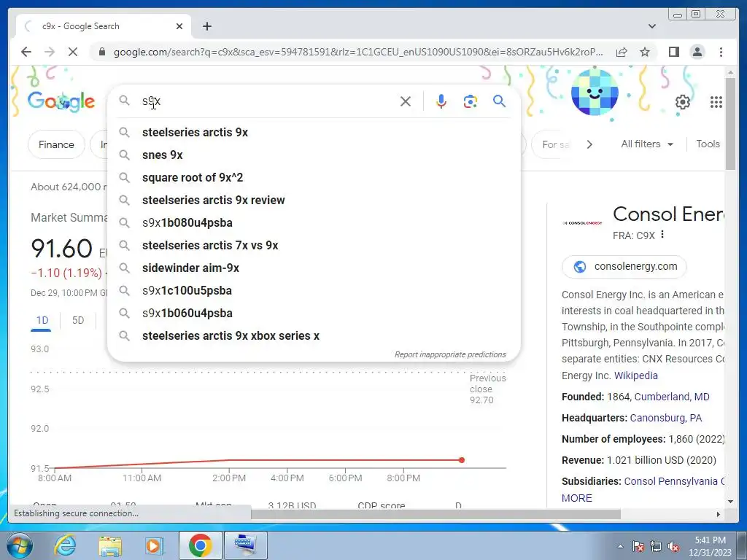Image resolution: width=747 pixels, height=560 pixels.
Task: Click the muted volume tray icon
Action: pos(673,547)
